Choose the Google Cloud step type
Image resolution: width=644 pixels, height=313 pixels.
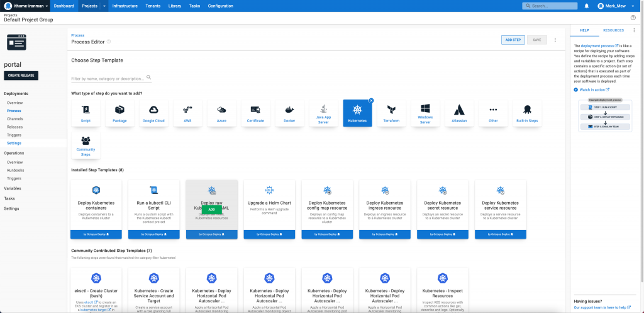pos(153,113)
